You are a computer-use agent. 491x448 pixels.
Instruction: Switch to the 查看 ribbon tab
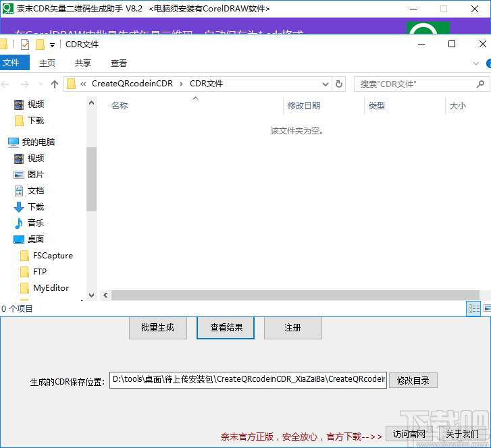click(x=119, y=63)
